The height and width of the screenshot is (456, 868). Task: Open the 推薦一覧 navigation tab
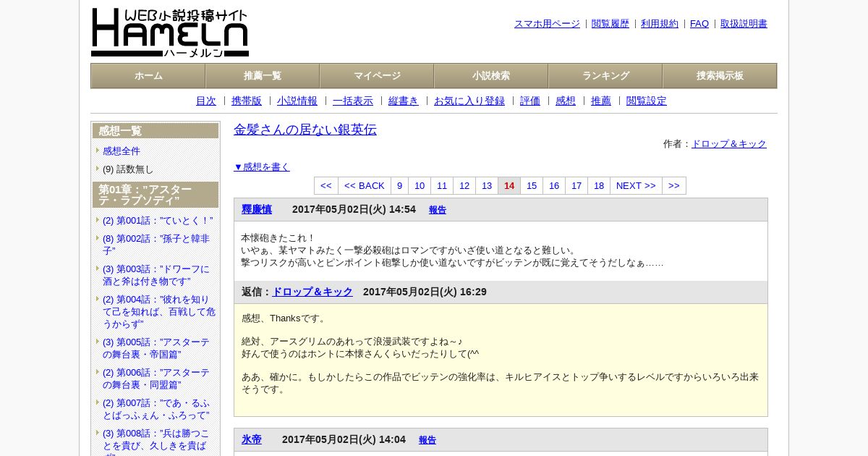click(263, 76)
